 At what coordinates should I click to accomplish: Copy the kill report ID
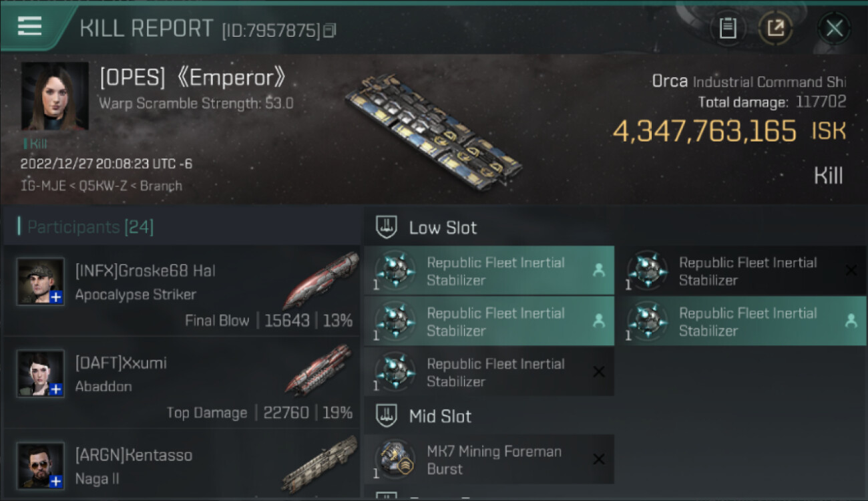(x=330, y=31)
